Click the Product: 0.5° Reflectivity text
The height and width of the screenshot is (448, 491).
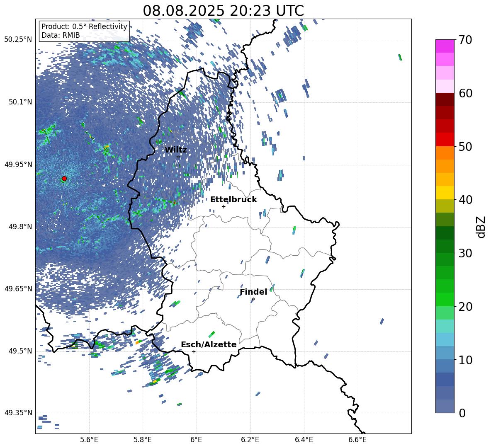pyautogui.click(x=84, y=27)
